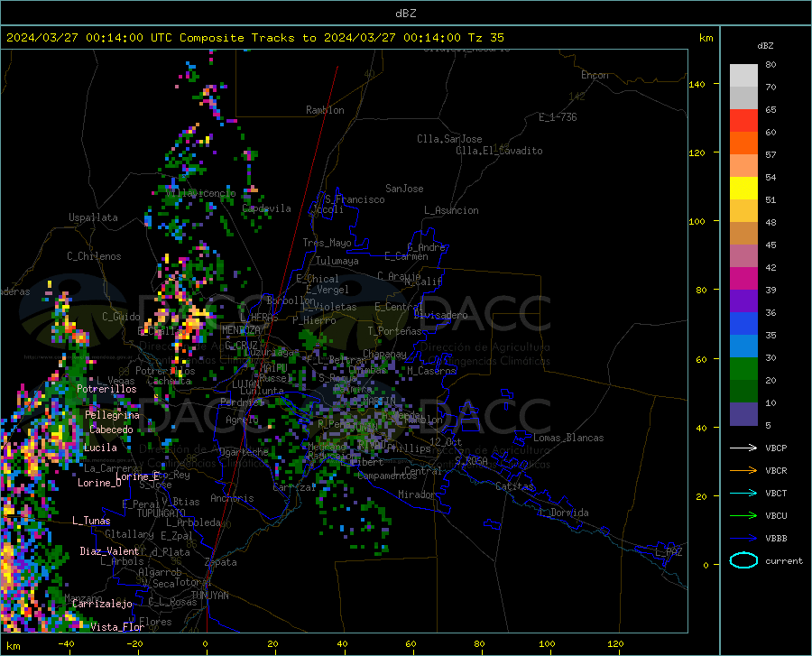Click the 120 km mark on horizontal axis
This screenshot has height=656, width=812.
point(615,644)
